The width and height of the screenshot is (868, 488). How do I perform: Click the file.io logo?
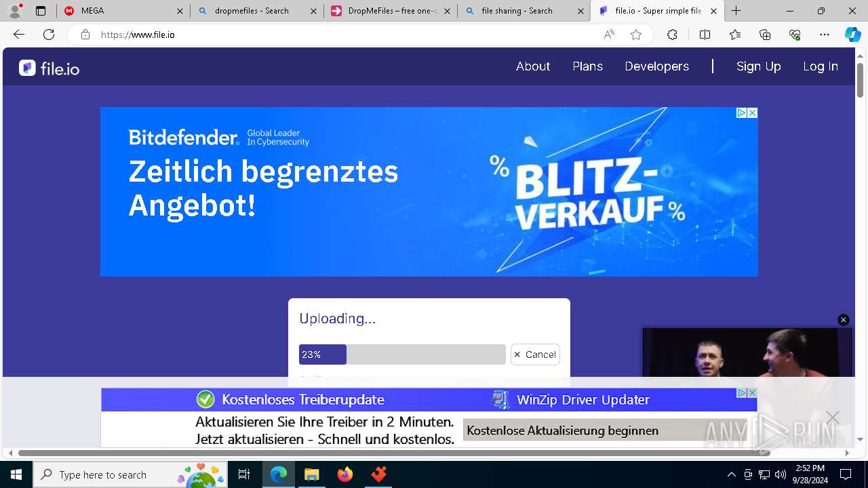[x=49, y=68]
